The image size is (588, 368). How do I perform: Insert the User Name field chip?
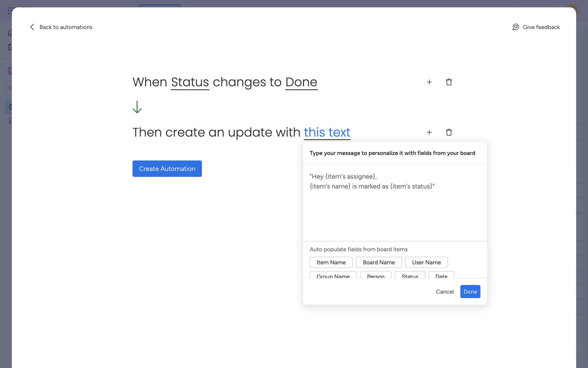tap(426, 262)
